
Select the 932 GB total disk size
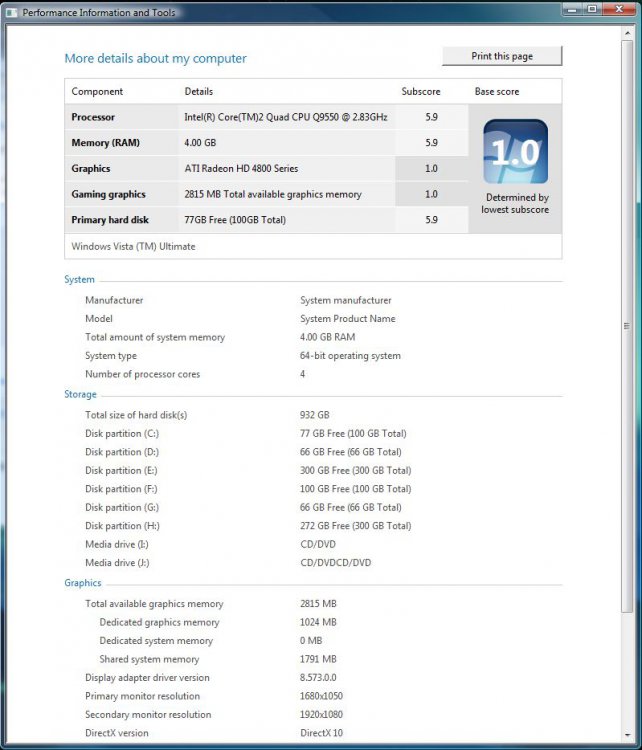(315, 415)
